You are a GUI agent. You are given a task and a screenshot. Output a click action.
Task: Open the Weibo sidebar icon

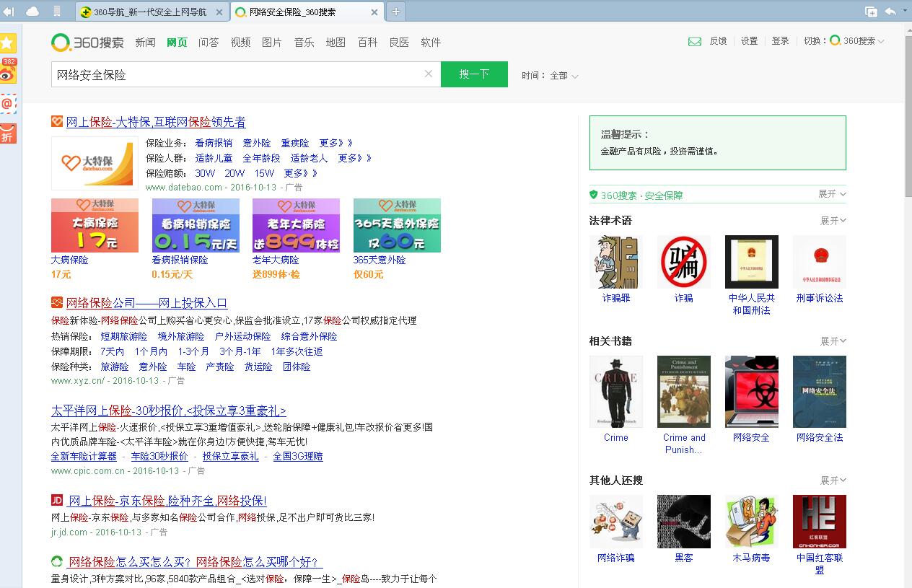tap(8, 72)
